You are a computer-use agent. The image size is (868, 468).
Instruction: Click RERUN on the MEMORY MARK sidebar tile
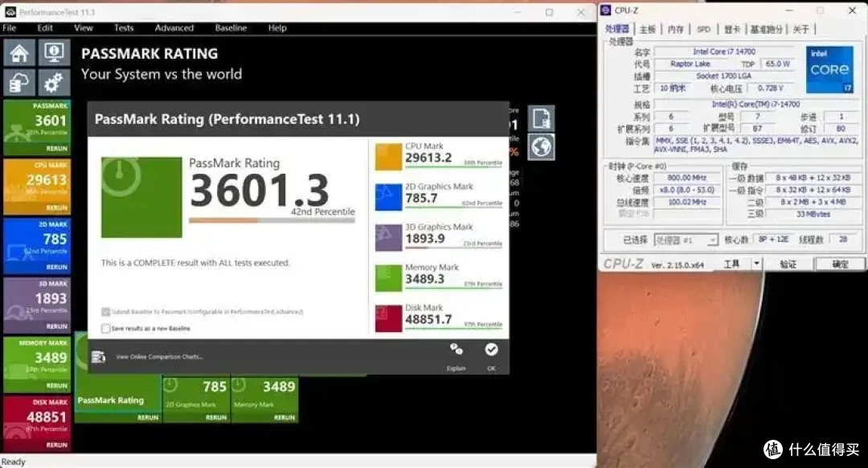point(56,385)
